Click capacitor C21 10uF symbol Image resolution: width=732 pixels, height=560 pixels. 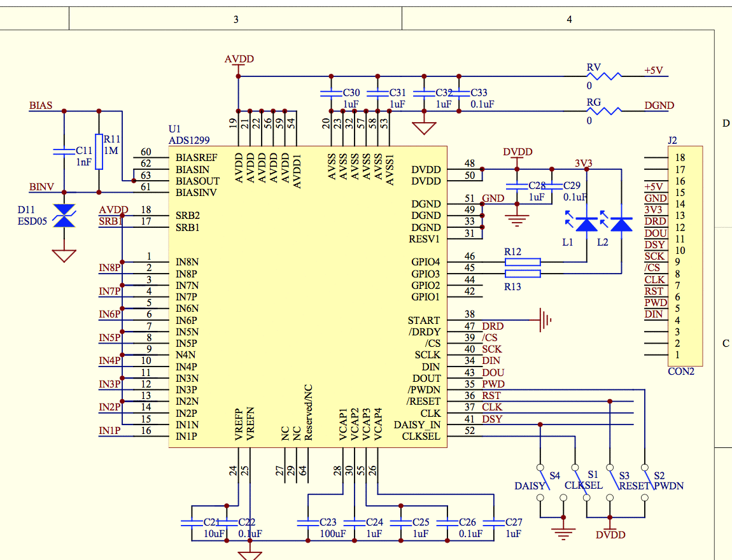tap(192, 523)
